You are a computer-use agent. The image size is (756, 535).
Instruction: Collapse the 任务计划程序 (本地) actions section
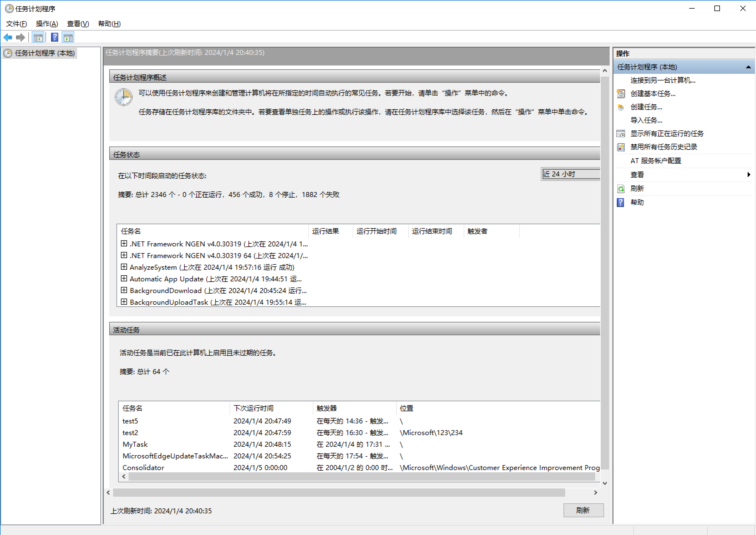[x=748, y=67]
